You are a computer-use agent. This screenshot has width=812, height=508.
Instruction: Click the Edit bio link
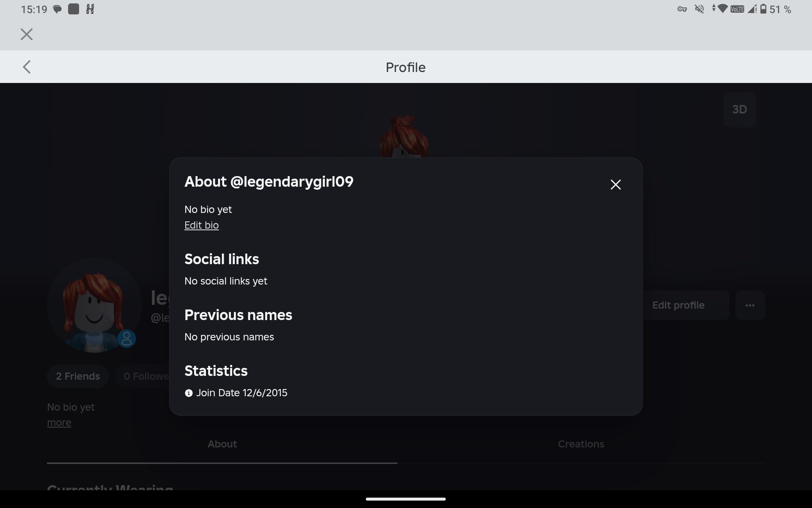201,225
